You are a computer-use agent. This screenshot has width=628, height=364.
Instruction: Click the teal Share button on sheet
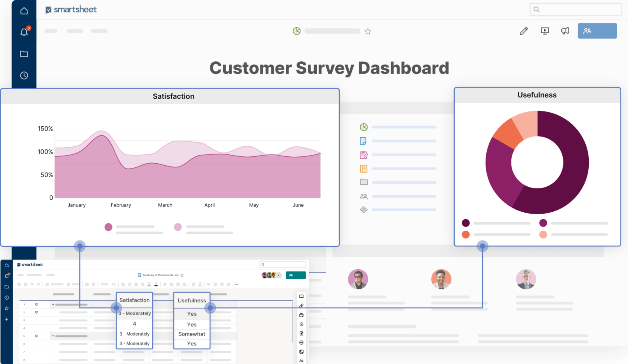click(x=296, y=275)
